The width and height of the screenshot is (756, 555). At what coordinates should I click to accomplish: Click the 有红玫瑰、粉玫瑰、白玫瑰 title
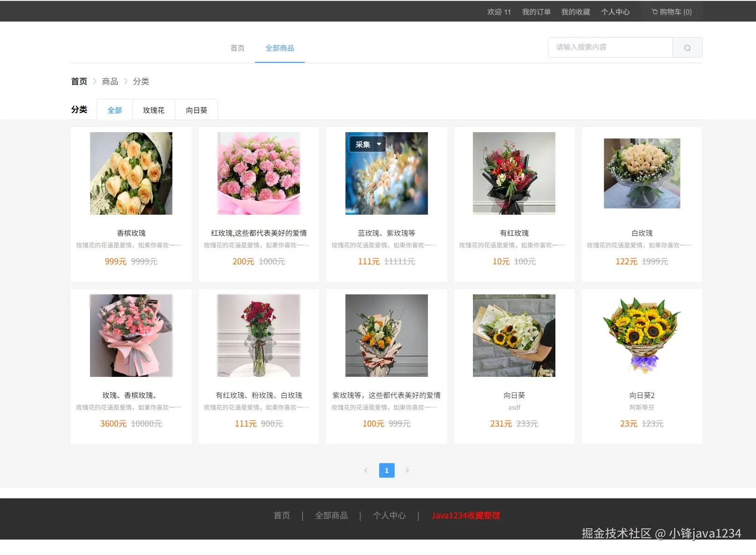[x=259, y=395]
